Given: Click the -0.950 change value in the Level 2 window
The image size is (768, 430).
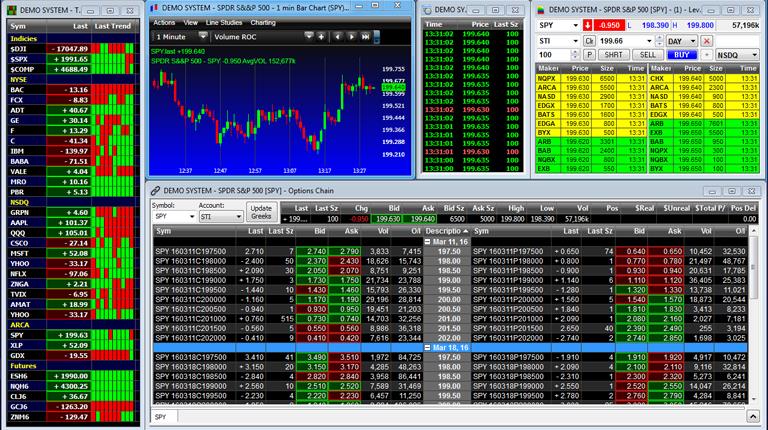Looking at the screenshot, I should 609,25.
